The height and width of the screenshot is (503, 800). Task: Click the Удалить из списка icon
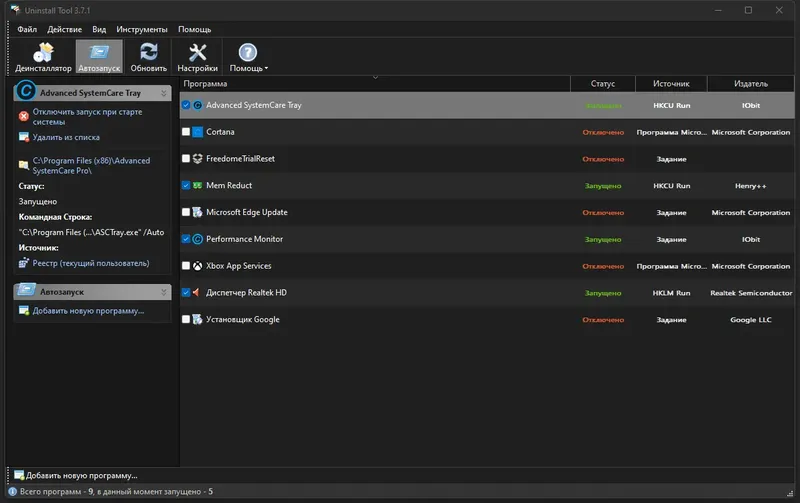click(x=23, y=137)
